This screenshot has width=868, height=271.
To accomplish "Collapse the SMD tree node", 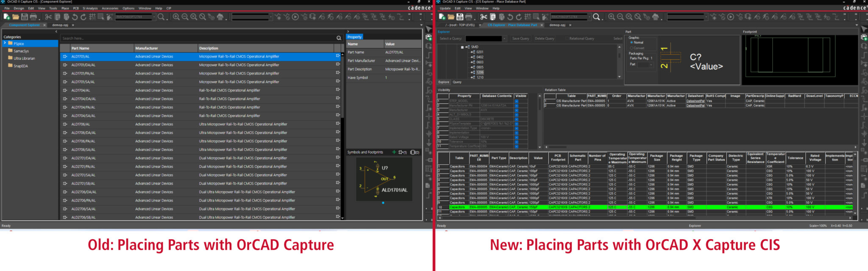I will (462, 47).
